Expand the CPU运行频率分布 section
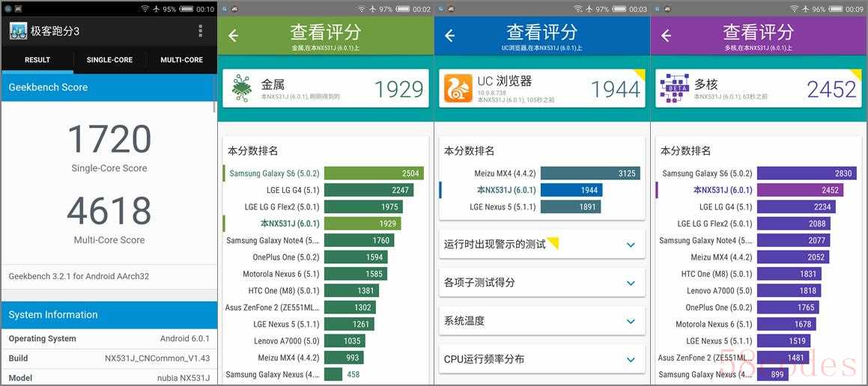This screenshot has height=386, width=868. tap(631, 360)
